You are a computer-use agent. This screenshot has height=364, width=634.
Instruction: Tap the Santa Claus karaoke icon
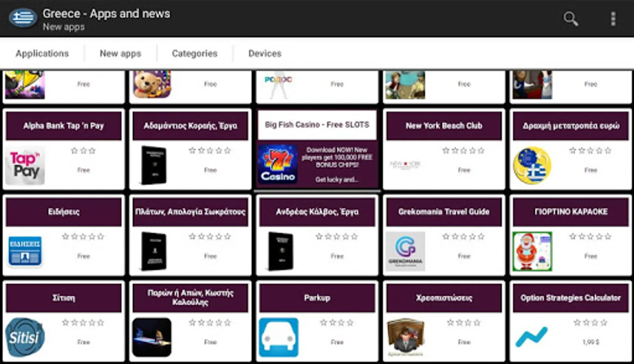[x=532, y=251]
